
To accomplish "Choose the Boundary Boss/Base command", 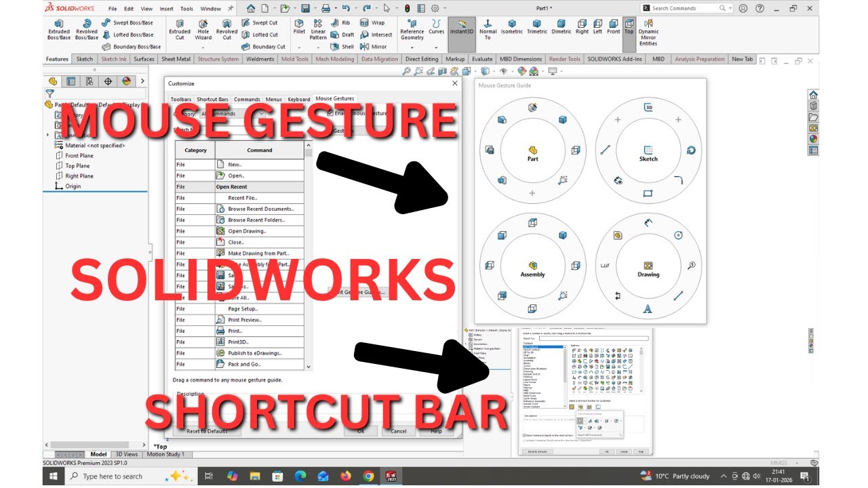I will [132, 47].
